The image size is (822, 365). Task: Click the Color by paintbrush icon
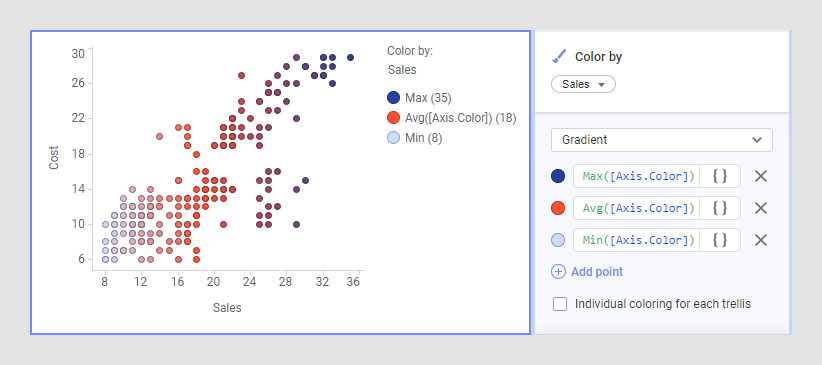[559, 56]
